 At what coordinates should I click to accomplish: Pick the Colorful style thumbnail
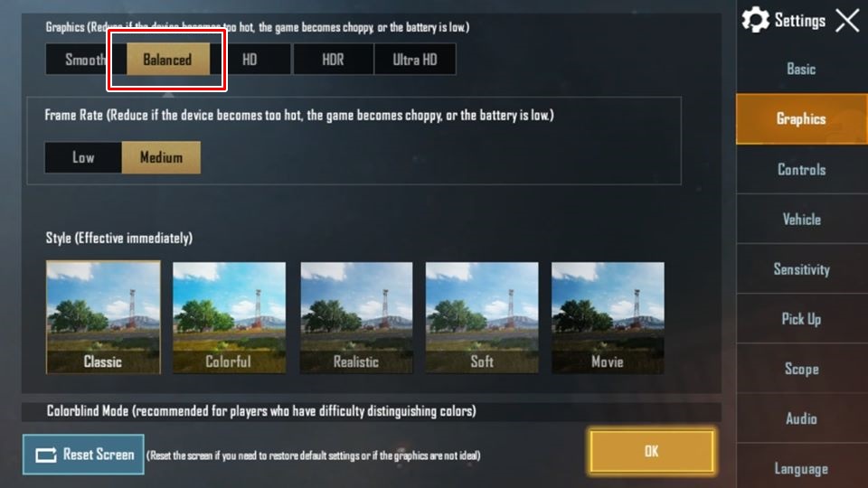[x=229, y=317]
